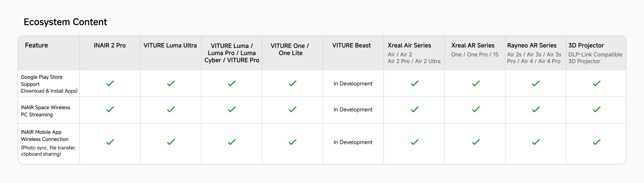Click the Mobile App checkmark for VITURE One / One Lite
The width and height of the screenshot is (644, 183).
292,142
